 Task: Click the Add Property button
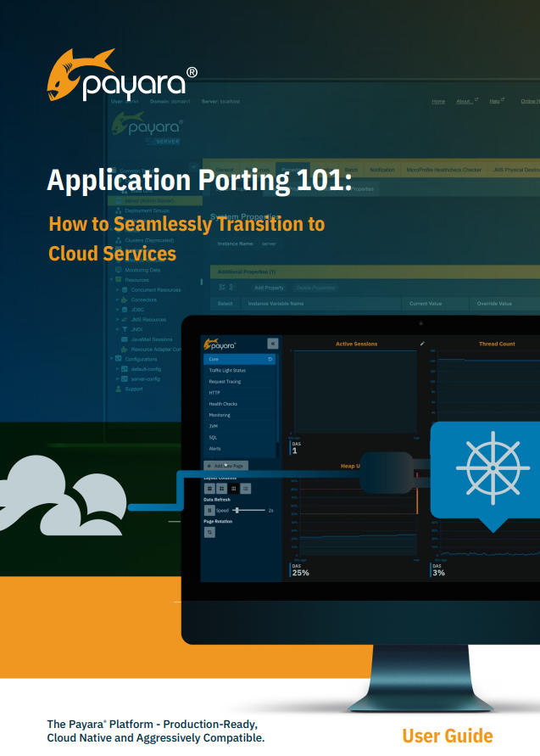269,288
